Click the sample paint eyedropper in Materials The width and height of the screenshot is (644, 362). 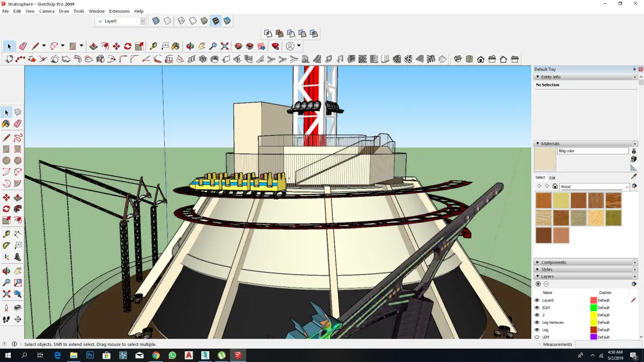(x=634, y=176)
